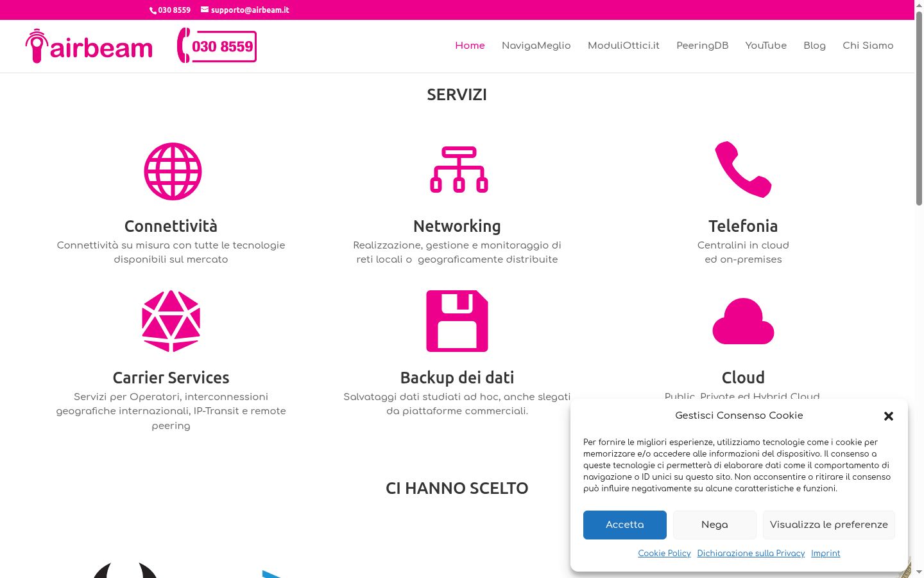Click the supporto@airbeam.it email link

tap(245, 10)
